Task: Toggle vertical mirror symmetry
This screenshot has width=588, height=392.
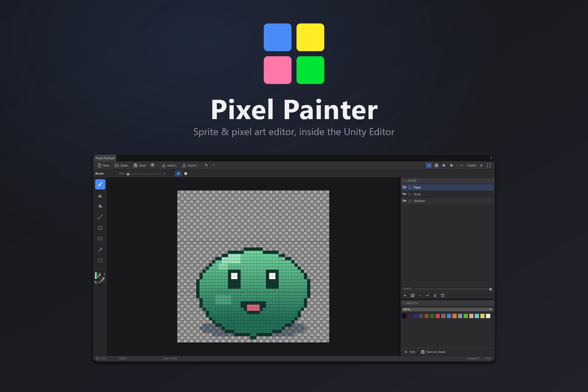Action: [x=451, y=165]
